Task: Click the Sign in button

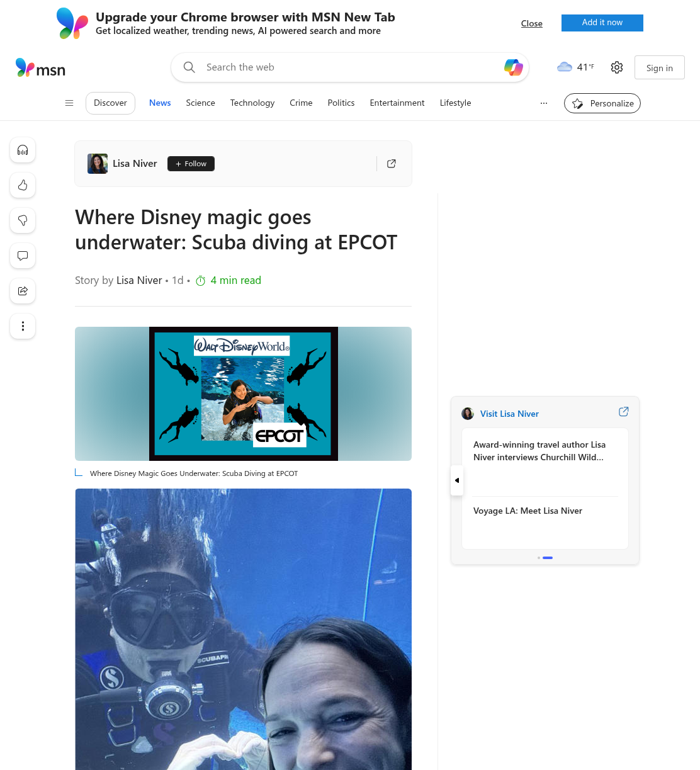Action: 660,67
